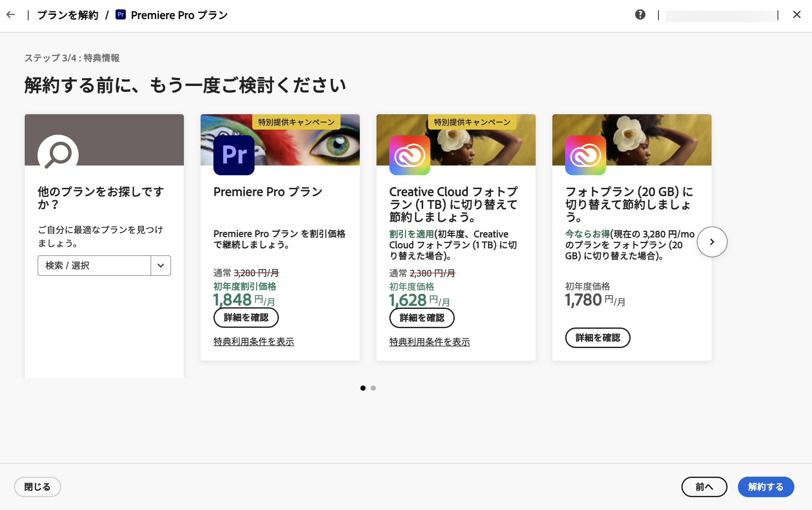This screenshot has width=812, height=510.
Task: Click the back arrow at the top left
Action: 11,14
